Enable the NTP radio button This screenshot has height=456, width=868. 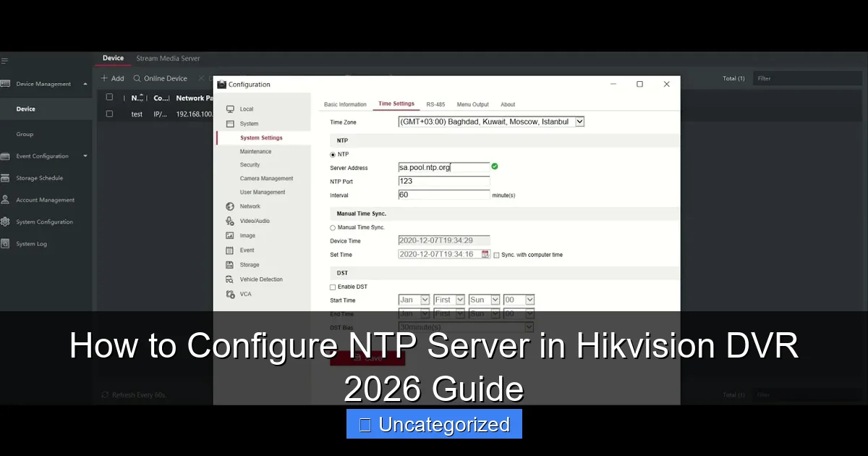[x=331, y=154]
